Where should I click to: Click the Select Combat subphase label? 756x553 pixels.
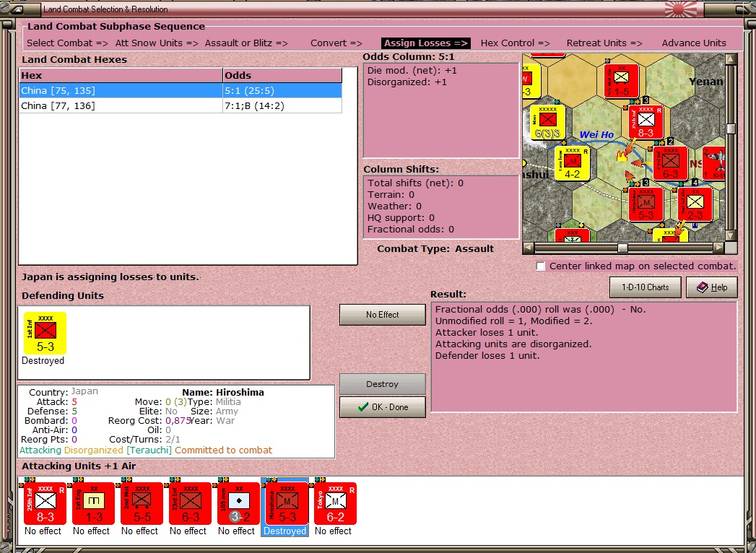coord(67,43)
